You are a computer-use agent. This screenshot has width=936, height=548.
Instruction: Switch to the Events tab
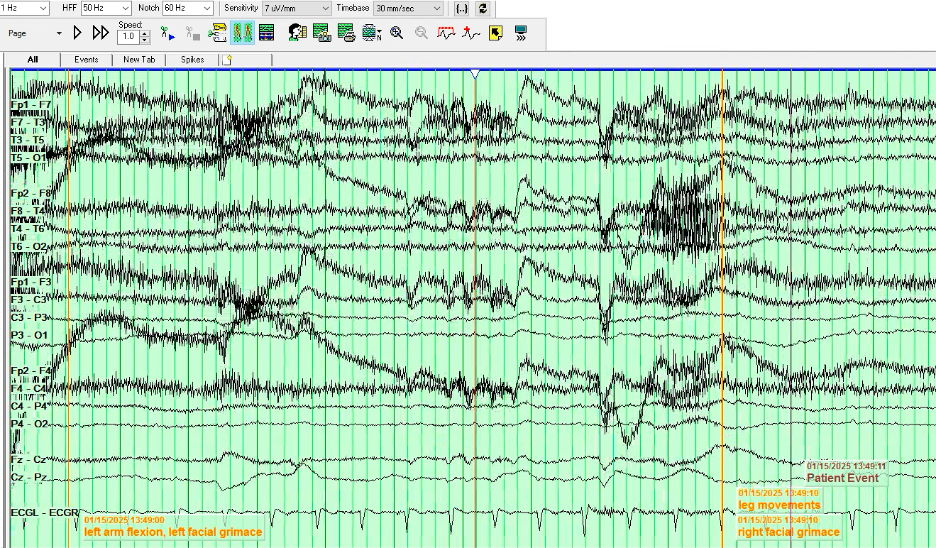[x=86, y=60]
